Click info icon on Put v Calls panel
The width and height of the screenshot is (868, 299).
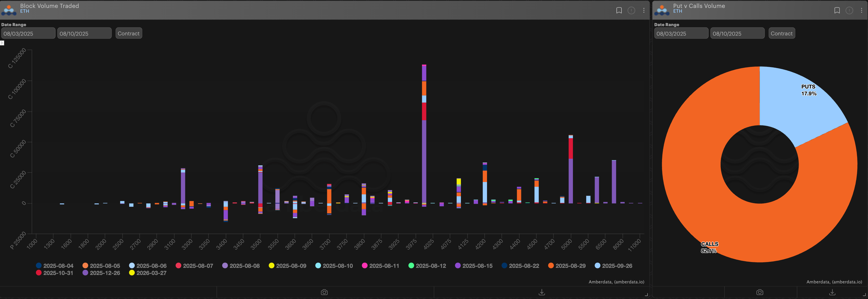849,11
